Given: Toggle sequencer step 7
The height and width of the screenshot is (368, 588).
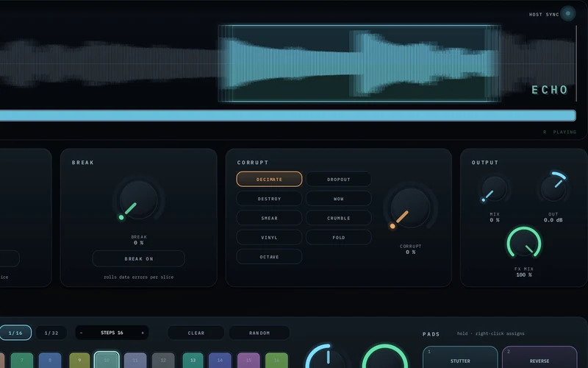Looking at the screenshot, I should click(22, 360).
